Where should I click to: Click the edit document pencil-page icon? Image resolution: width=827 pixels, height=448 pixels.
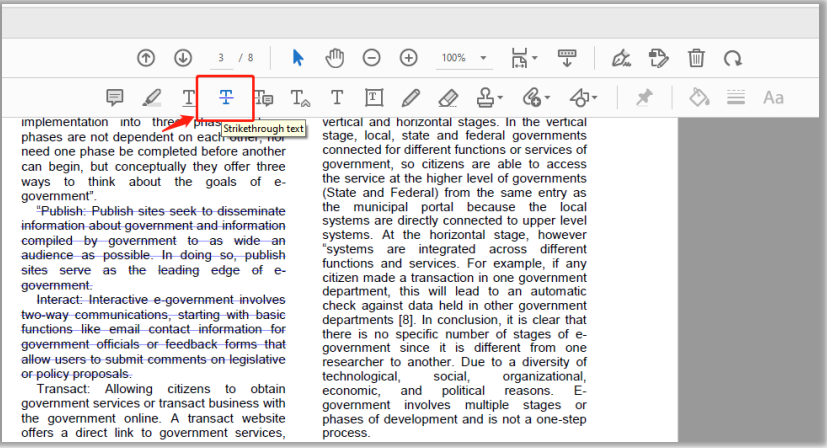[x=658, y=58]
